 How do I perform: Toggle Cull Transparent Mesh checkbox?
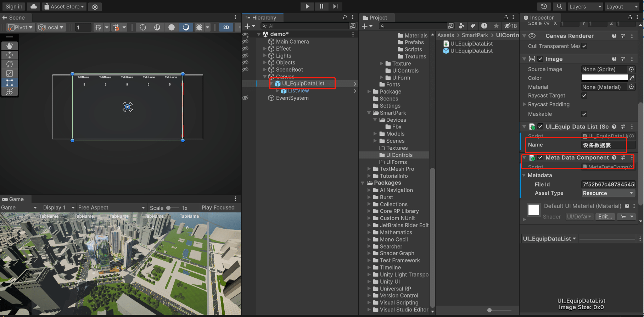[x=584, y=46]
